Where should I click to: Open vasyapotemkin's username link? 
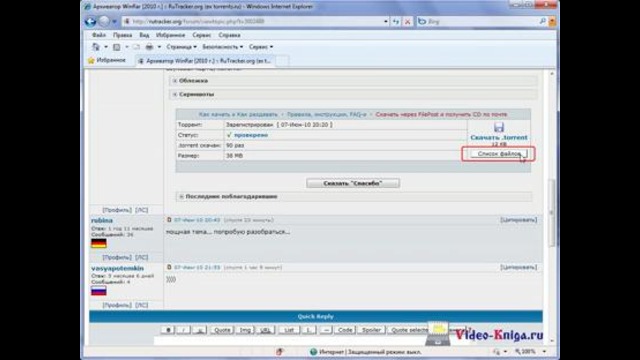point(118,268)
